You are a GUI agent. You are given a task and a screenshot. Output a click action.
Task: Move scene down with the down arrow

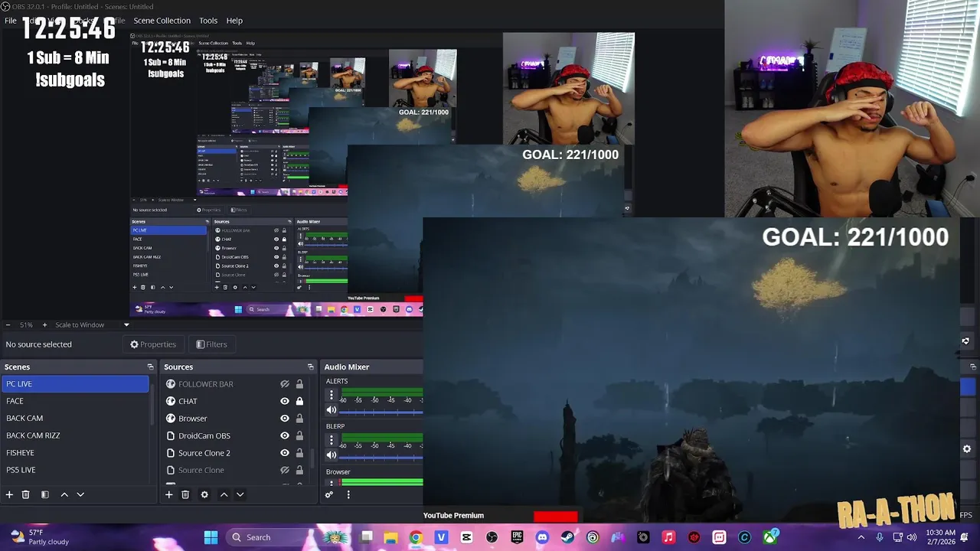click(80, 494)
